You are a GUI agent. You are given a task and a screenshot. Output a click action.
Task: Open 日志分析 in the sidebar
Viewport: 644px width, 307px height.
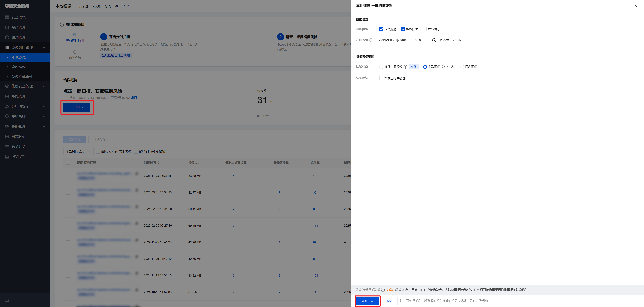pos(18,137)
